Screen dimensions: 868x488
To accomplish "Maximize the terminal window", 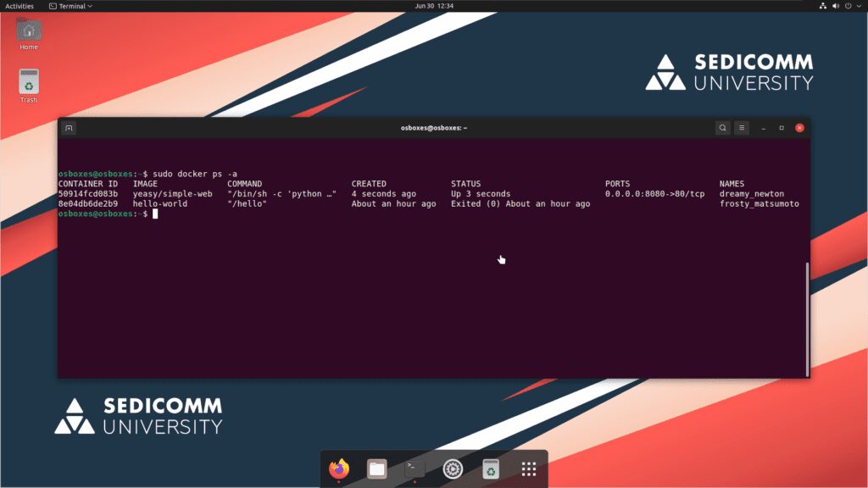I will click(781, 128).
